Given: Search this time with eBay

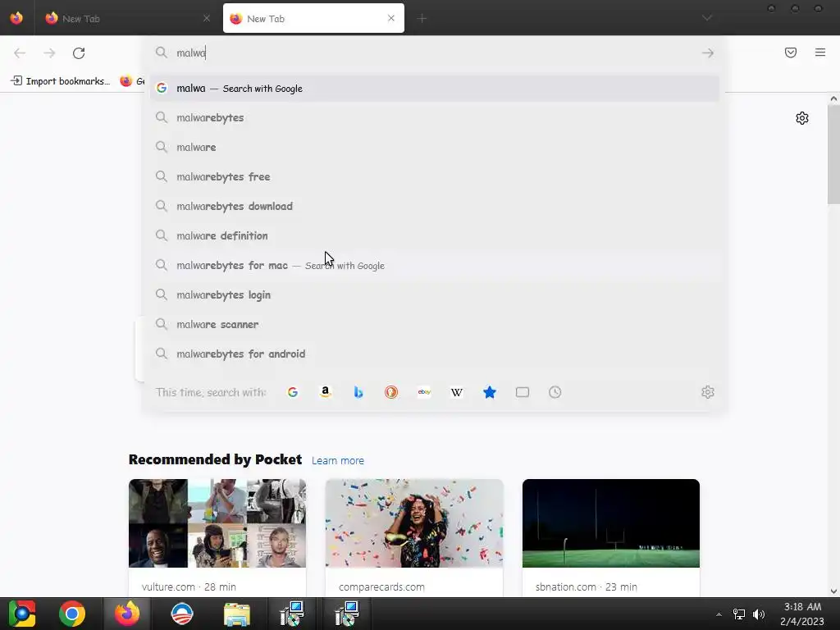Looking at the screenshot, I should point(424,392).
